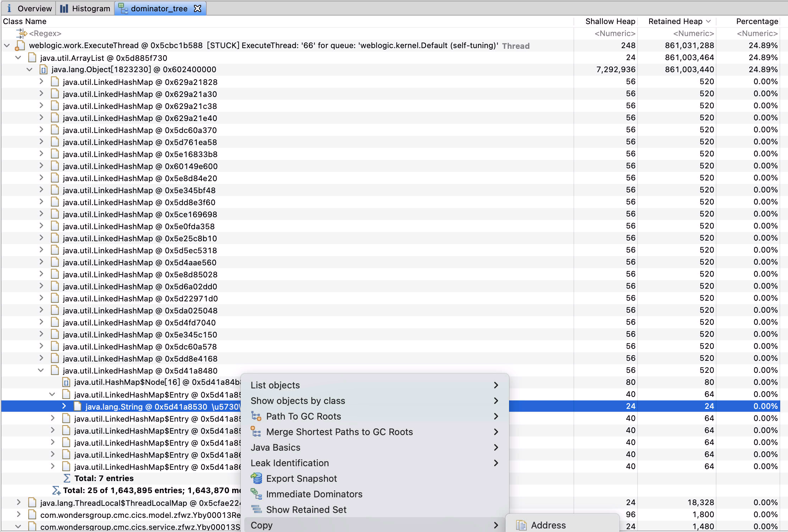Sort by Retained Heap column header
This screenshot has height=532, width=788.
click(675, 21)
